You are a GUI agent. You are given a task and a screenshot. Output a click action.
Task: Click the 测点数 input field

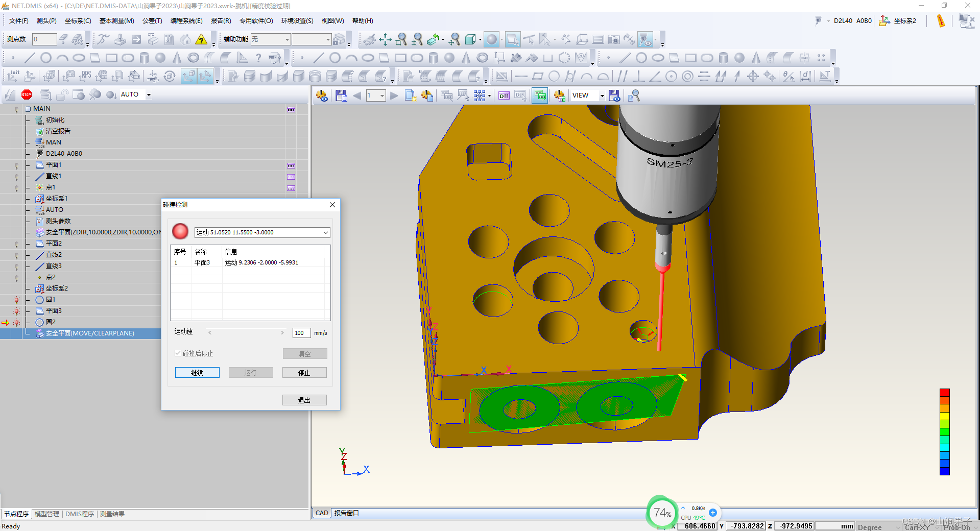[44, 39]
